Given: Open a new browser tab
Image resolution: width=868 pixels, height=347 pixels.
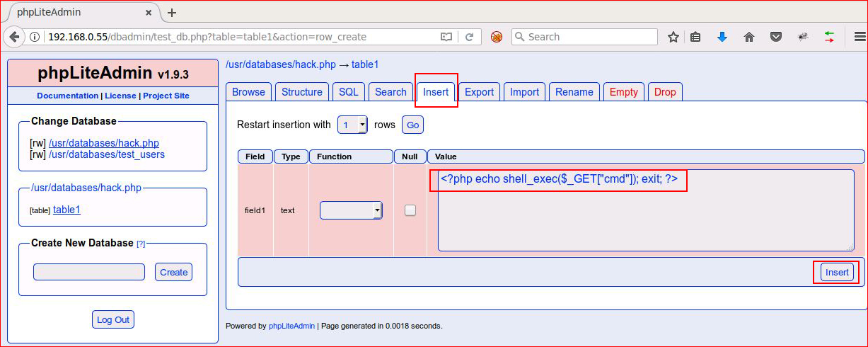Looking at the screenshot, I should [172, 12].
